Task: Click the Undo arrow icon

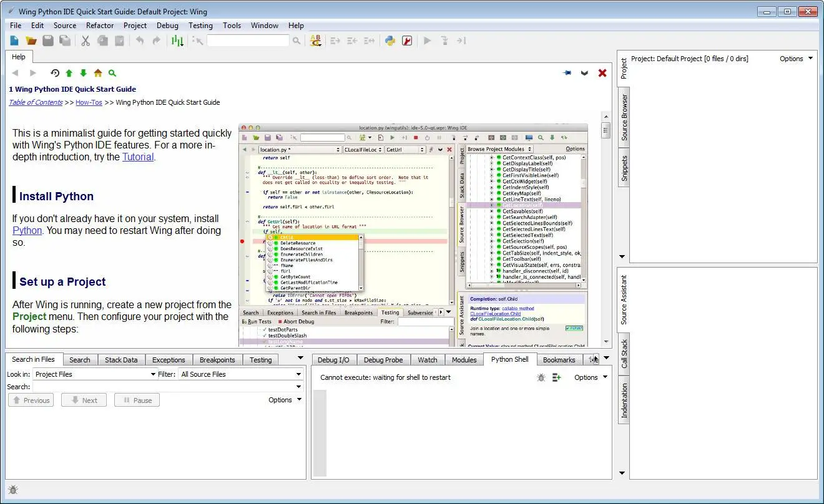Action: [140, 41]
